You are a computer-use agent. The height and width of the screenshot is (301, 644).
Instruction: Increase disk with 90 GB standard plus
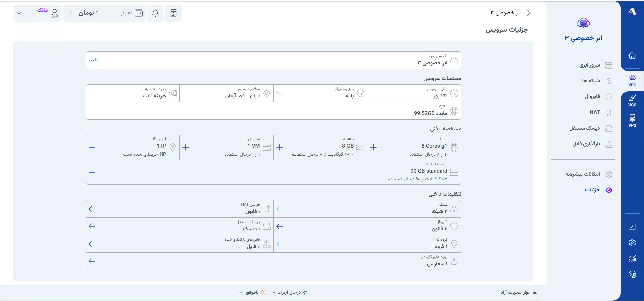pos(92,172)
